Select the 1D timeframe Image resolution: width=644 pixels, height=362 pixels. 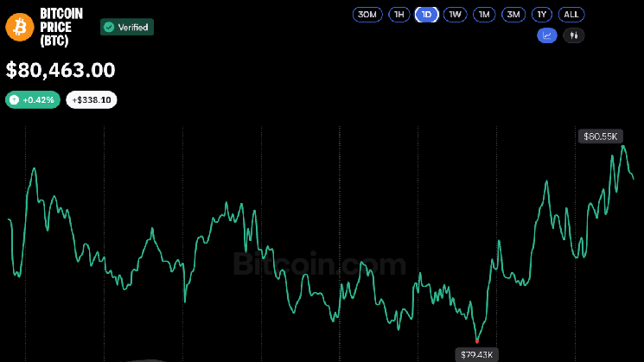tap(427, 15)
